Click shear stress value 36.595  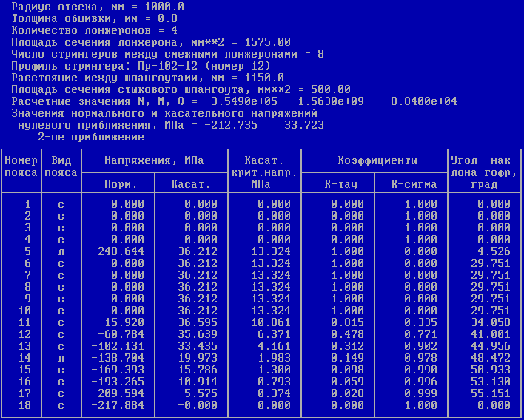[x=198, y=322]
